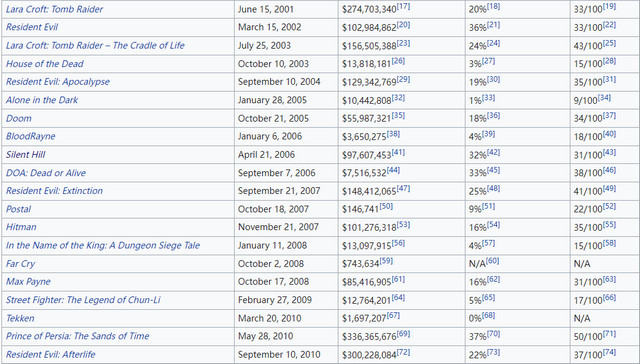This screenshot has width=640, height=364.
Task: Click citation 60 next to Far Cry N/A
Action: 492,261
